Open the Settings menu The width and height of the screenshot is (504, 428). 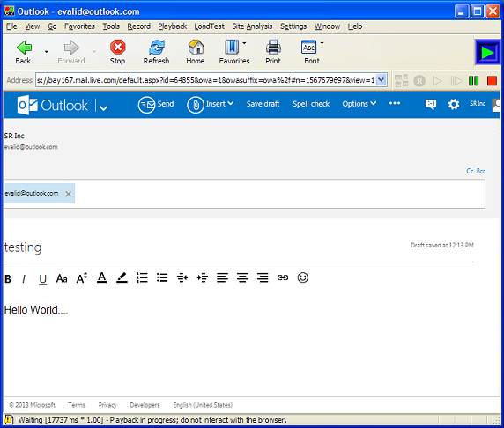coord(293,26)
